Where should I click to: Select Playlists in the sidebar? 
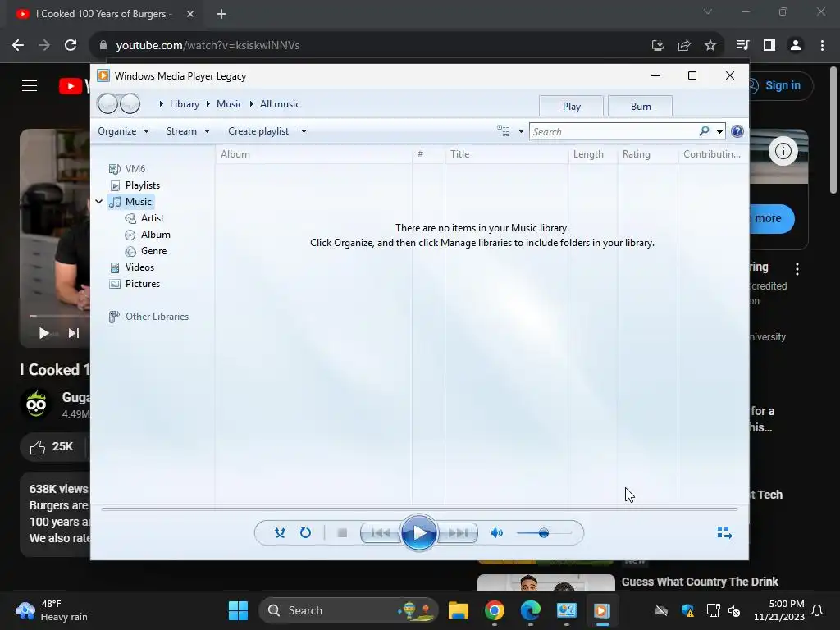tap(135, 185)
